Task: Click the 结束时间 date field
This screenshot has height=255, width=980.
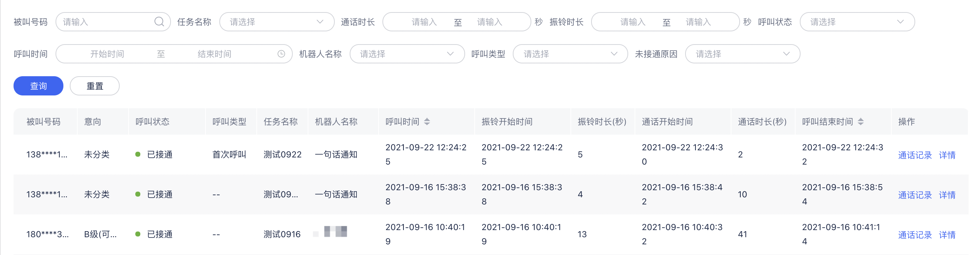Action: [x=215, y=54]
